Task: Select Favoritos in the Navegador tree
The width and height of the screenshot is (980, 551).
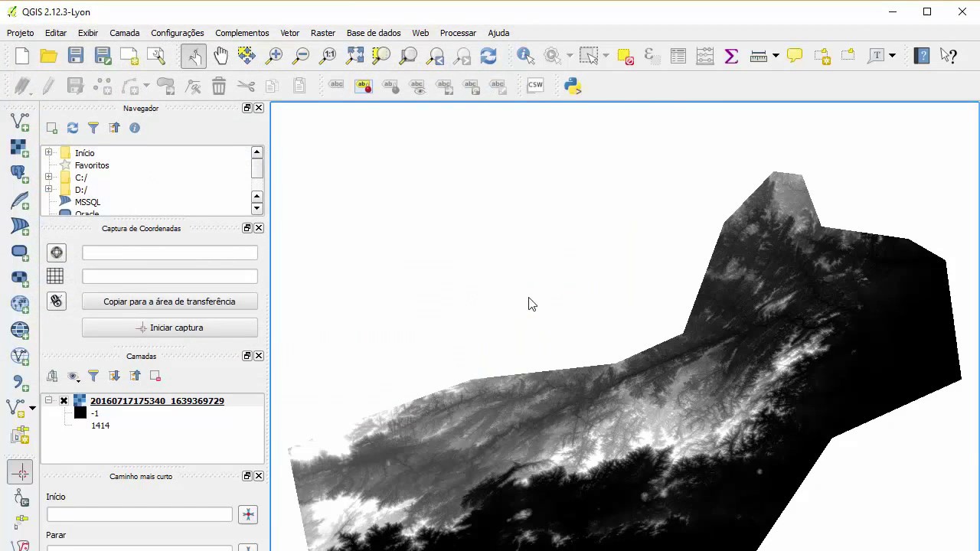Action: tap(92, 165)
